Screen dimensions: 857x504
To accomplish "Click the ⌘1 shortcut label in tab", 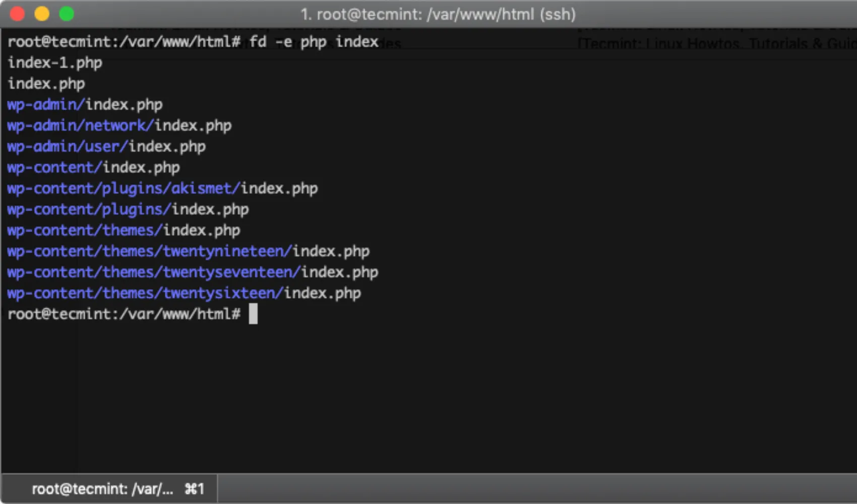I will [195, 488].
